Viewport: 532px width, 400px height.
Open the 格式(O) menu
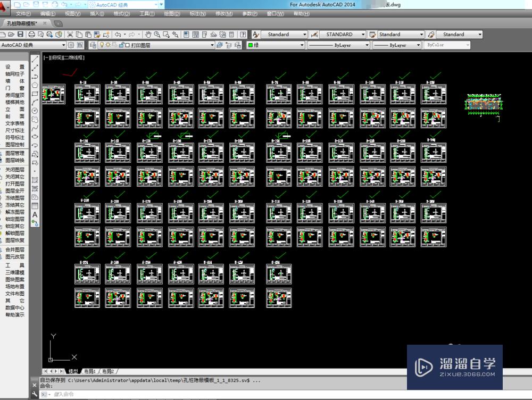tap(122, 14)
